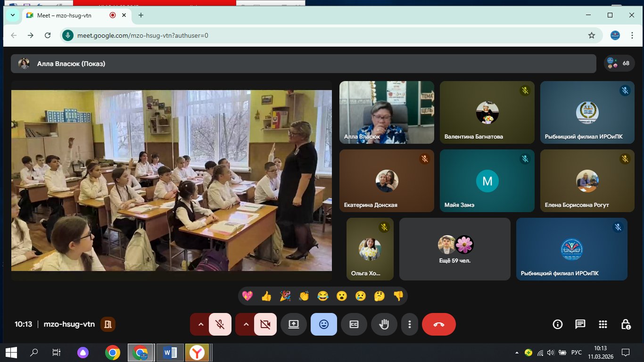Open meeting details info icon
Viewport: 644px width, 362px height.
click(x=558, y=324)
